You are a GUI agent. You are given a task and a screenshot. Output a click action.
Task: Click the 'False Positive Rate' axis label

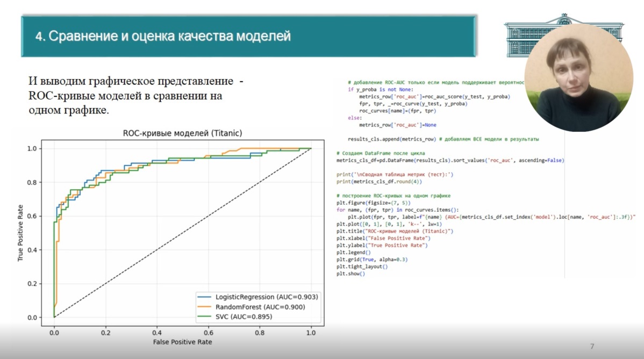point(182,342)
